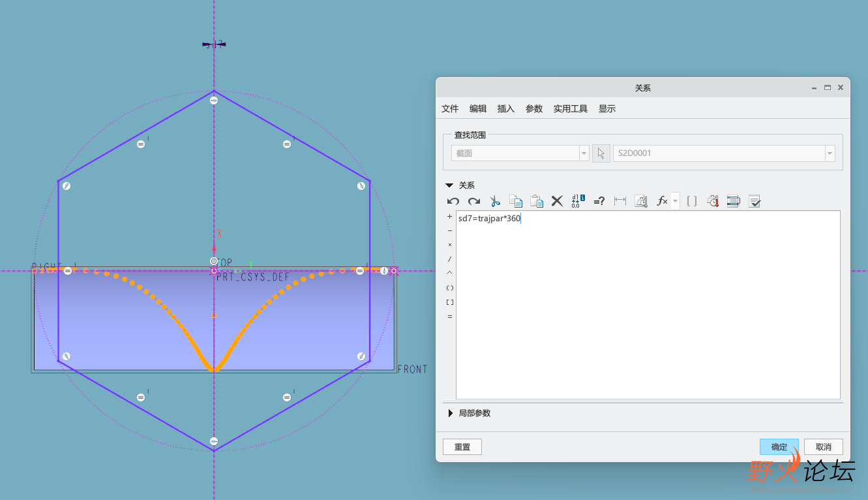
Task: Select the PRT_CSYS_DEF label in sketch
Action: click(253, 277)
